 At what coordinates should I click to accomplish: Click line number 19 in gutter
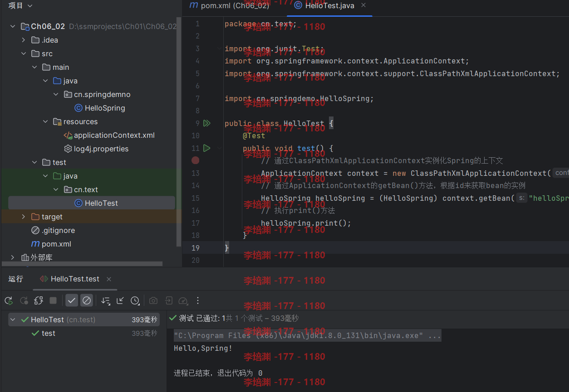click(196, 248)
